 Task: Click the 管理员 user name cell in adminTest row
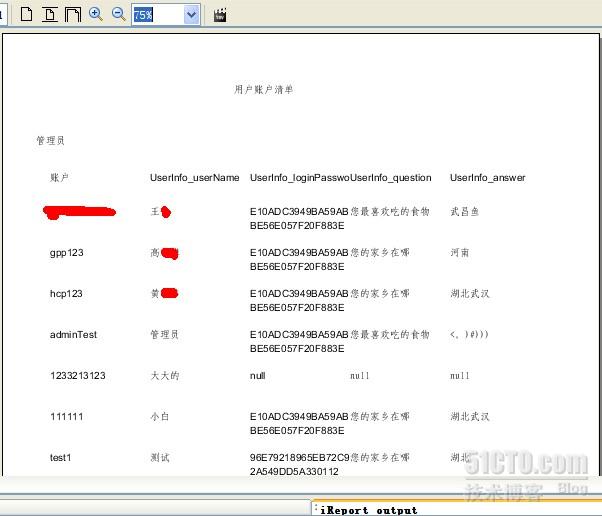(x=164, y=334)
